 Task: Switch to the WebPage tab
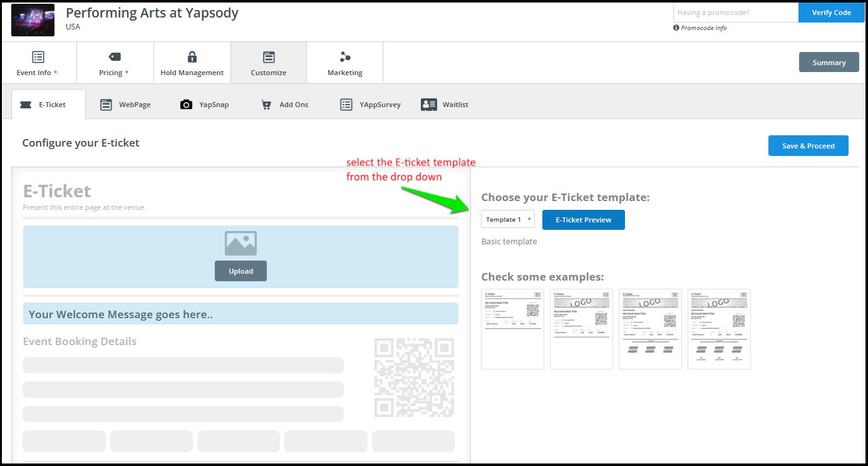point(126,105)
